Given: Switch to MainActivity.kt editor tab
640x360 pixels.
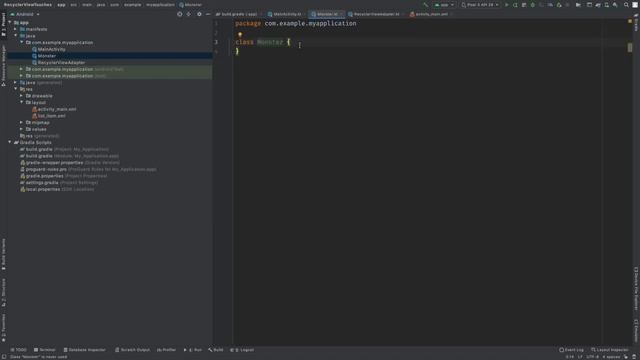Looking at the screenshot, I should (286, 14).
